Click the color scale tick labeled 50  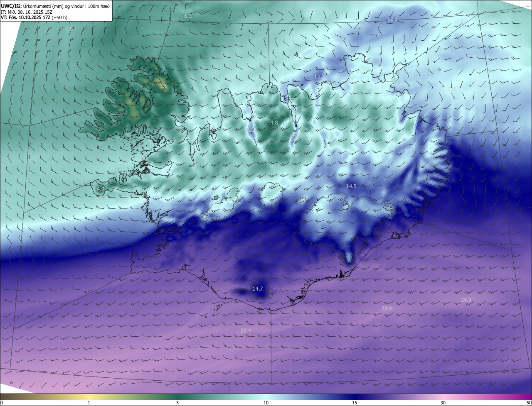[x=529, y=403]
